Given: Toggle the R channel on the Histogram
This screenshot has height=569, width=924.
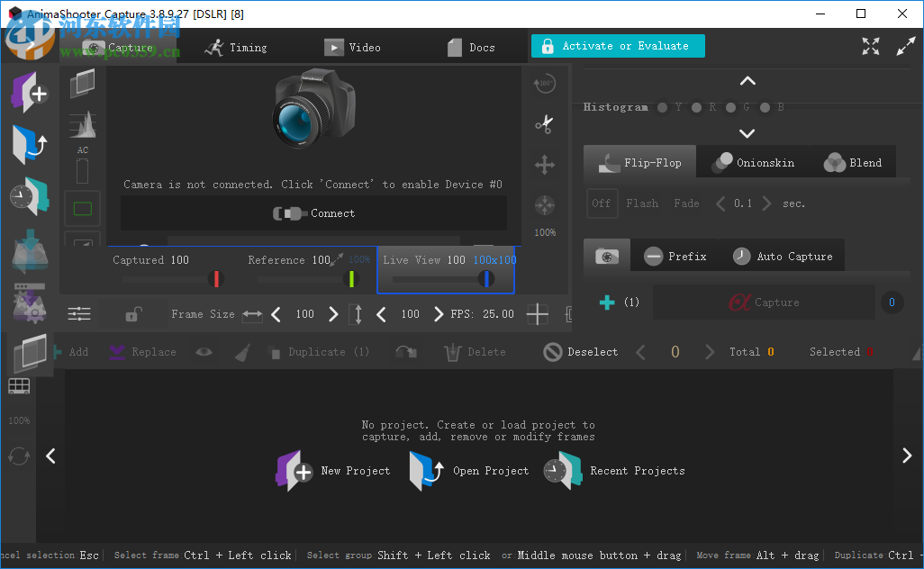Looking at the screenshot, I should (x=696, y=106).
